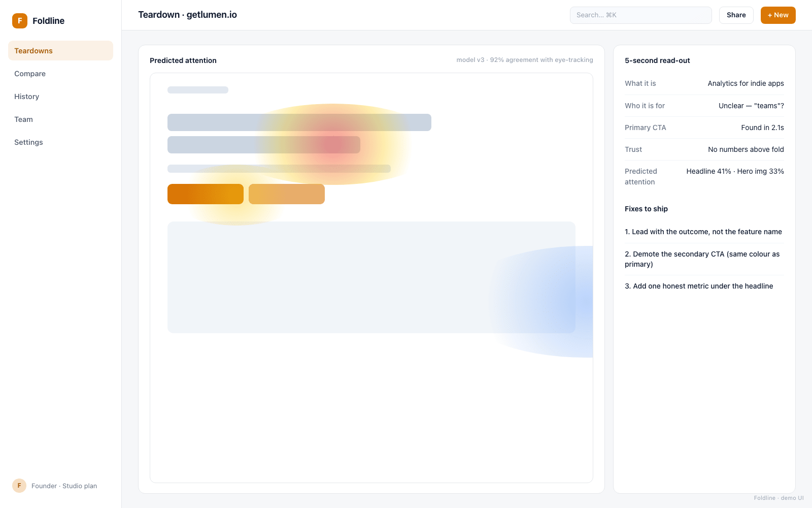Open Settings in the sidebar
Screen dimensions: 812x508
coord(60,142)
